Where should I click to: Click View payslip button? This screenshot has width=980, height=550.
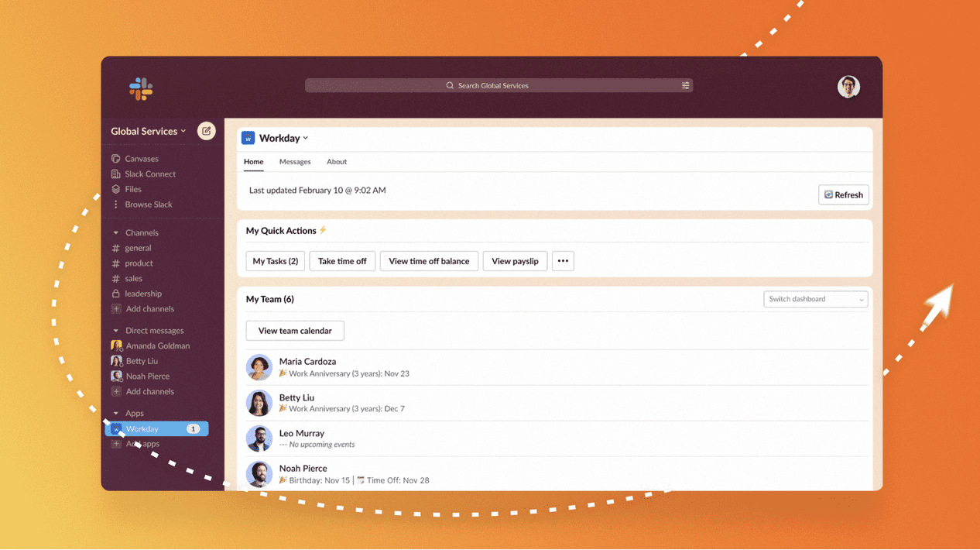click(515, 261)
